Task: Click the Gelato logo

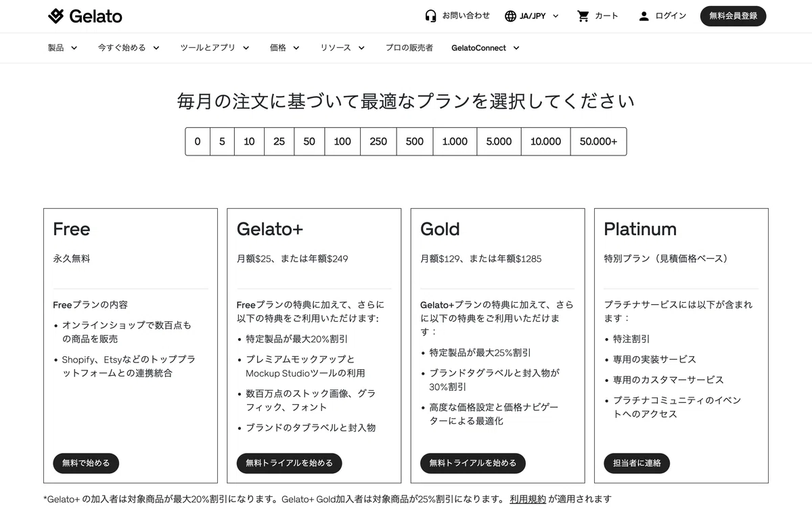Action: coord(85,16)
